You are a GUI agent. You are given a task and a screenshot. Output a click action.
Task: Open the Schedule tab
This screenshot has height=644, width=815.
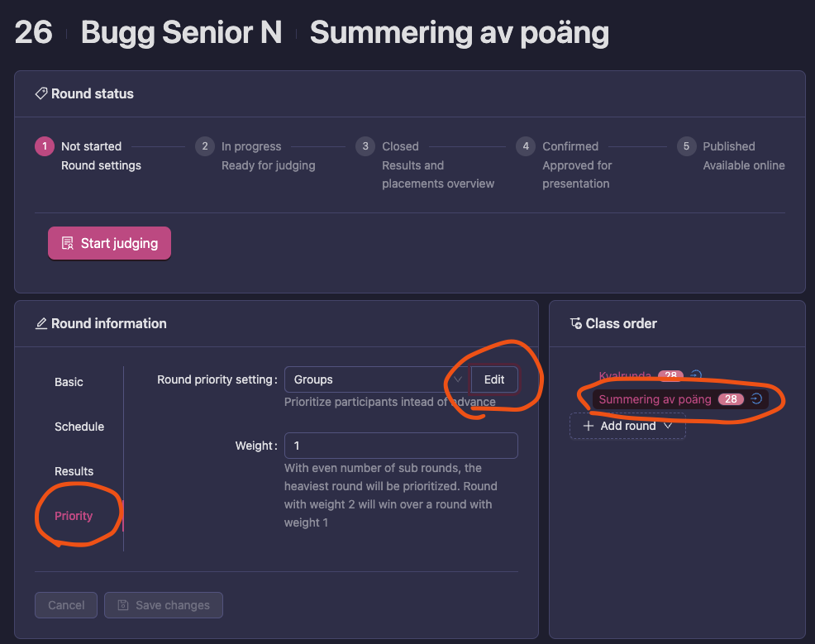click(x=79, y=427)
